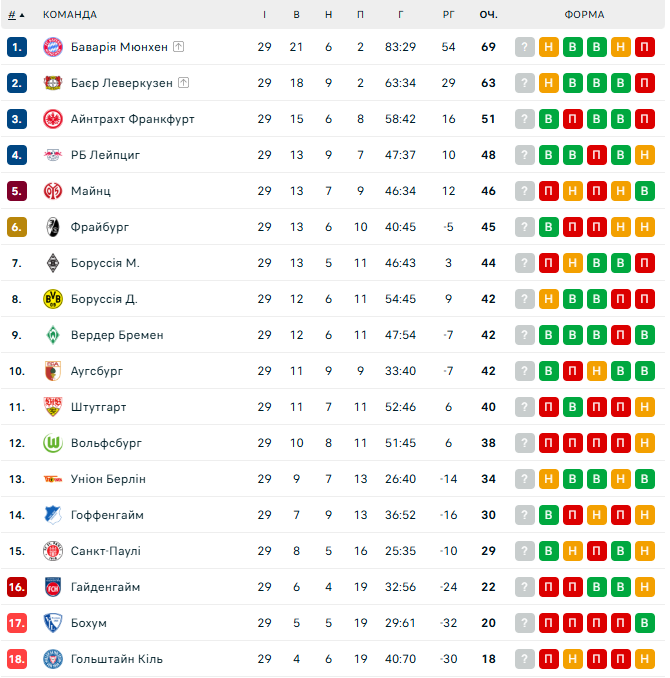Open the Гольштайн Кіль team link

point(117,659)
